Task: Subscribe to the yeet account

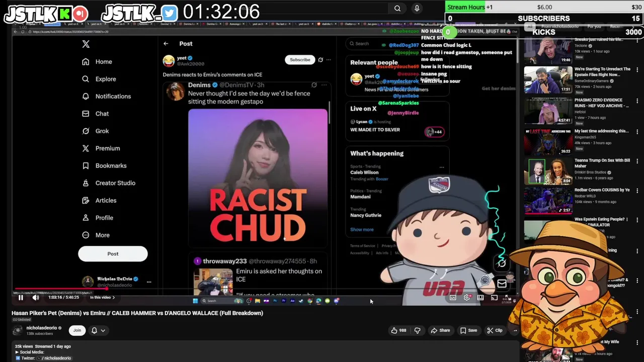Action: click(300, 60)
